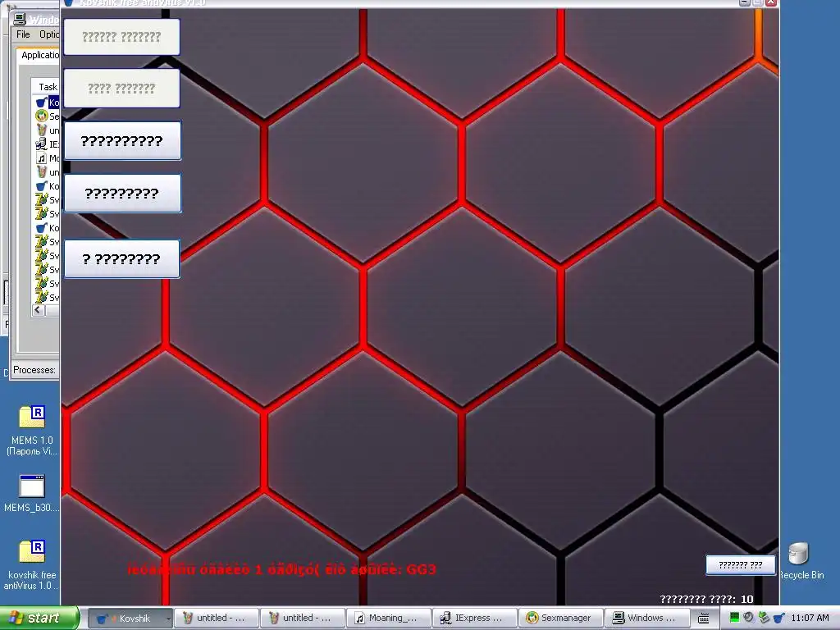This screenshot has height=630, width=840.
Task: Switch to Moaning_ window from taskbar
Action: (388, 619)
